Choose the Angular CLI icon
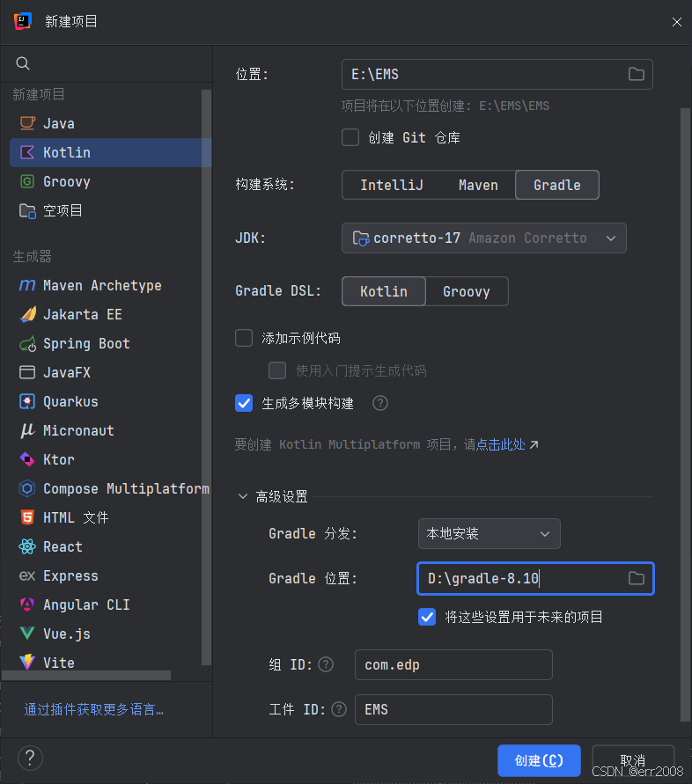Screen dimensions: 692x784 tap(27, 604)
